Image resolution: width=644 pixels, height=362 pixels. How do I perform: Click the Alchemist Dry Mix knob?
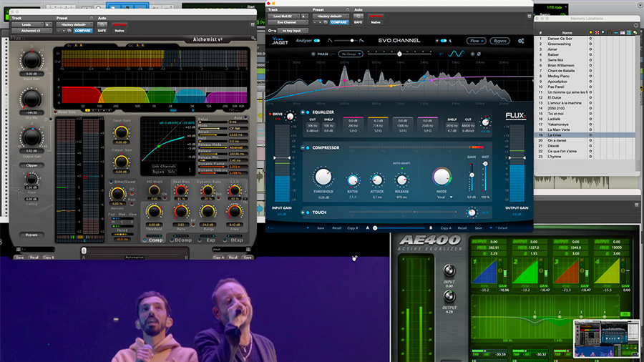(x=31, y=99)
